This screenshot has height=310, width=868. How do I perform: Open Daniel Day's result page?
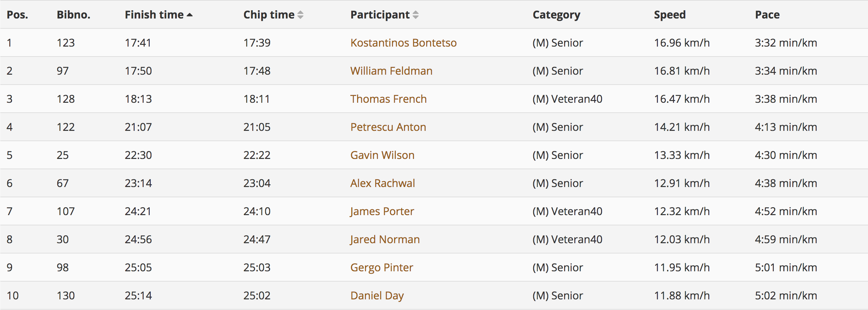(x=377, y=296)
